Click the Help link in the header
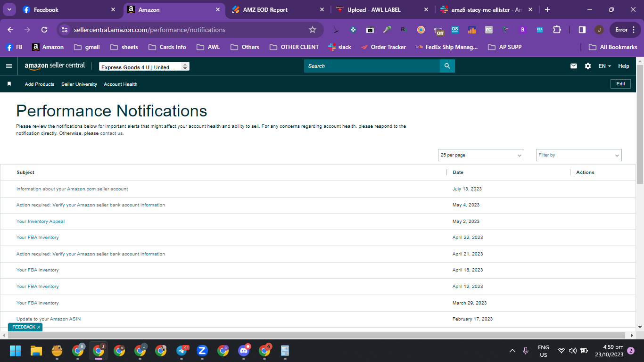The image size is (644, 362). tap(624, 66)
